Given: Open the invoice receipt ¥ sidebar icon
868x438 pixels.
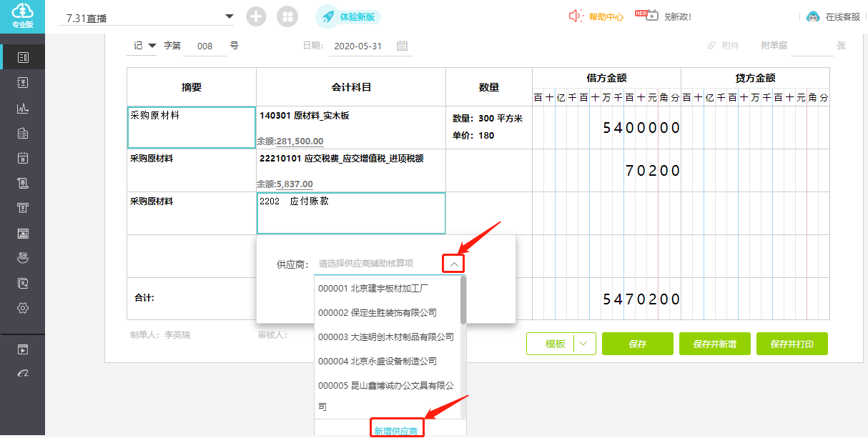Looking at the screenshot, I should tap(22, 183).
